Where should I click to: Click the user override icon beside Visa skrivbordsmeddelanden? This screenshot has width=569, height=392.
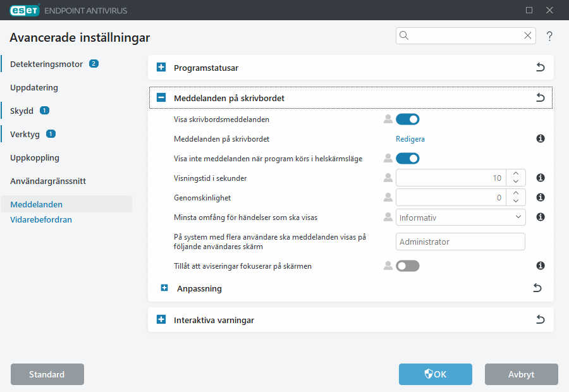point(388,119)
